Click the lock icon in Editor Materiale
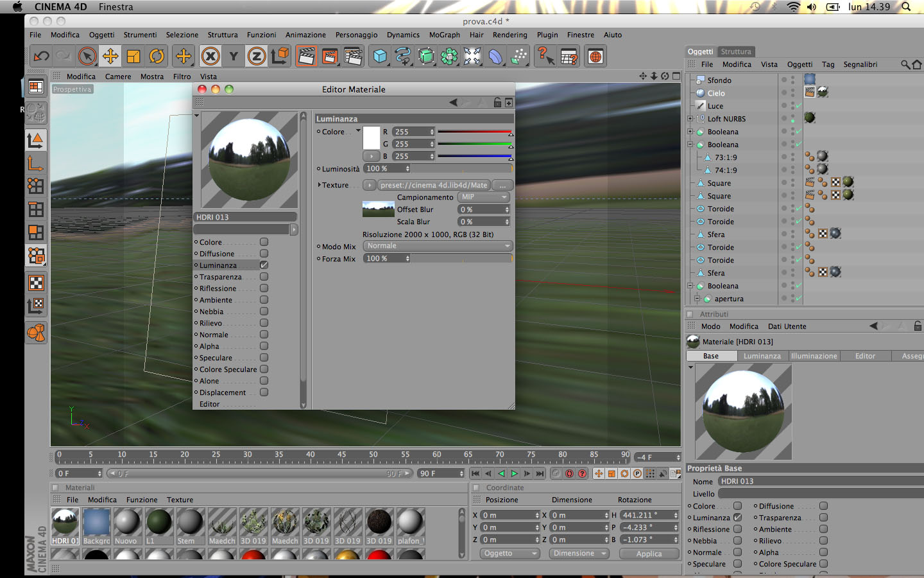924x578 pixels. tap(497, 102)
